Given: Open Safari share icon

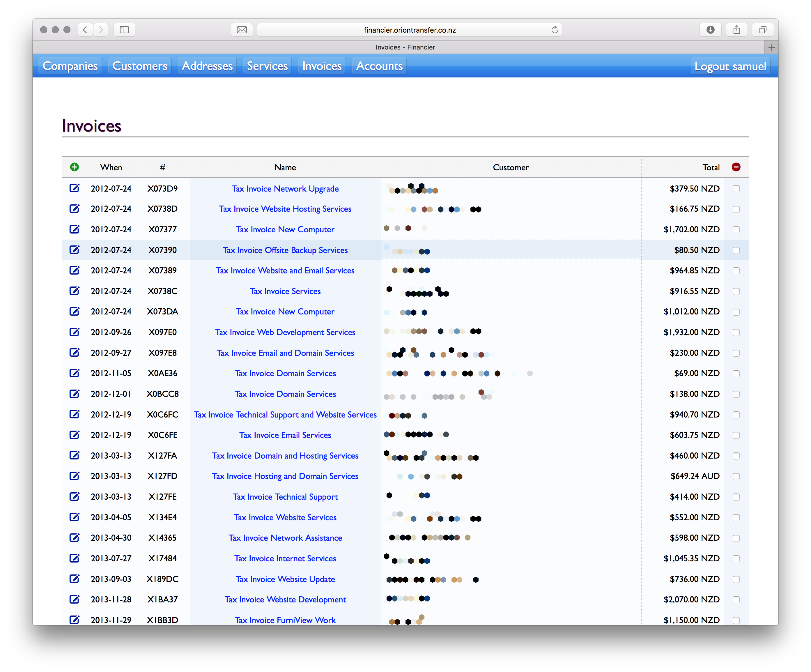Looking at the screenshot, I should click(x=736, y=30).
